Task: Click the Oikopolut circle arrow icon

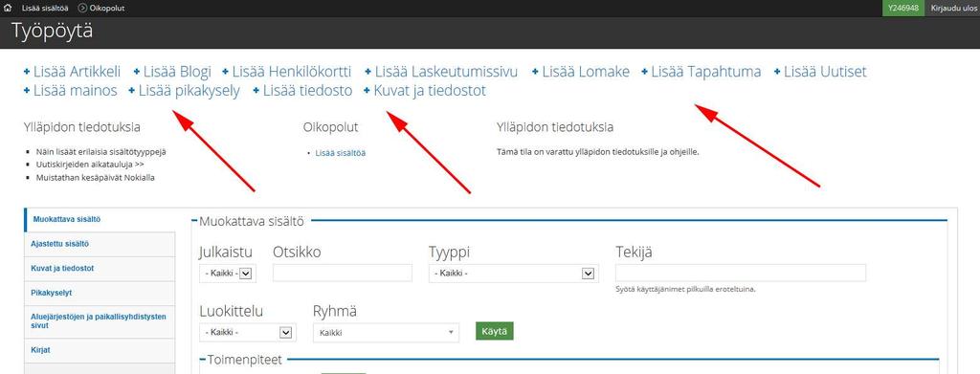Action: (x=82, y=8)
